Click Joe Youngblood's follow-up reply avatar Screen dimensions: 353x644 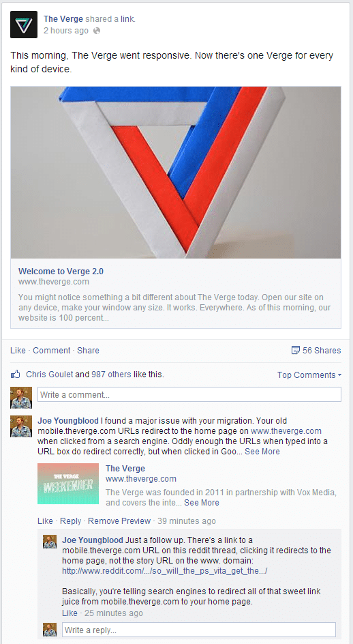click(50, 542)
